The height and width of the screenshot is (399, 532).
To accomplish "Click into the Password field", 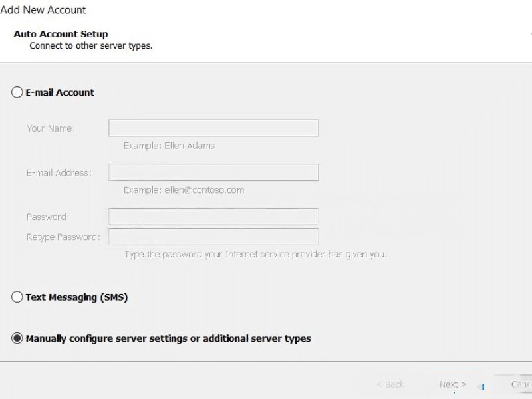I will coord(213,217).
